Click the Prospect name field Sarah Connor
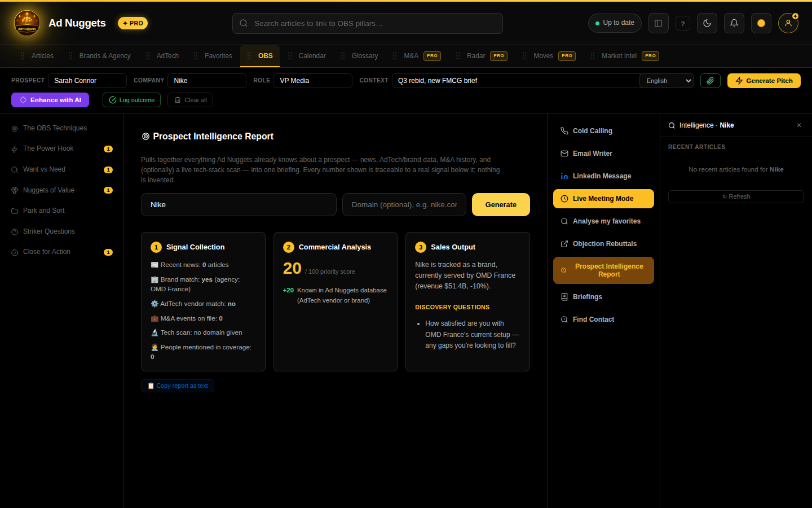The image size is (812, 508). click(x=87, y=81)
